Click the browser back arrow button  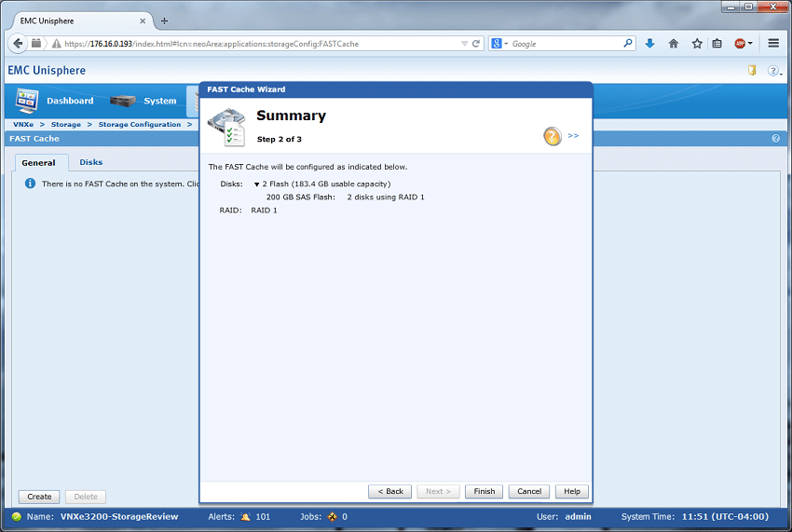[x=18, y=44]
